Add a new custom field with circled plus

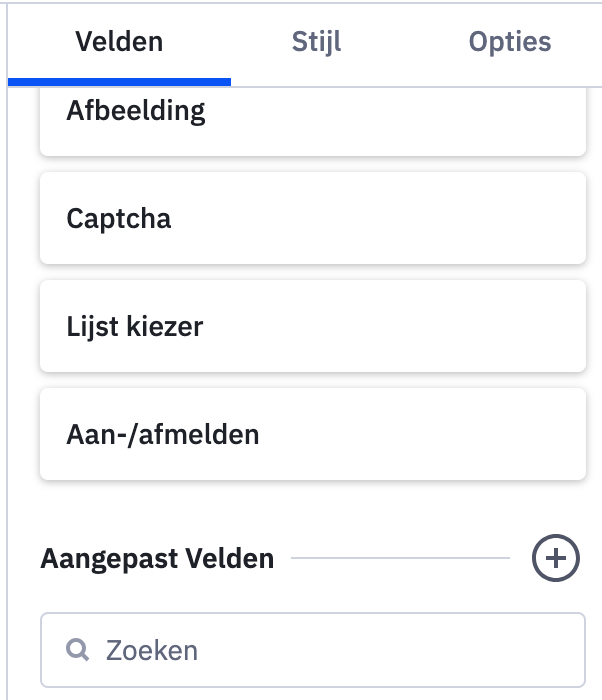(555, 558)
